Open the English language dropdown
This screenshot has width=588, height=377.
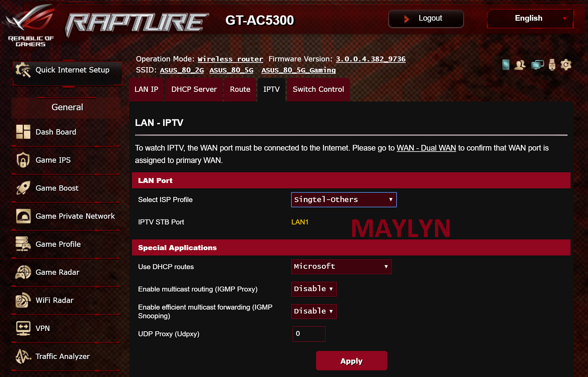530,19
